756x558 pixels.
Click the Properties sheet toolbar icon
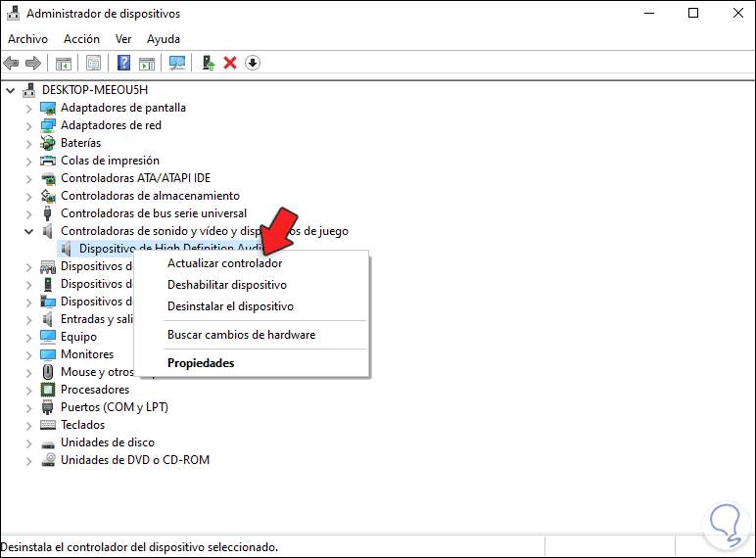pyautogui.click(x=94, y=63)
